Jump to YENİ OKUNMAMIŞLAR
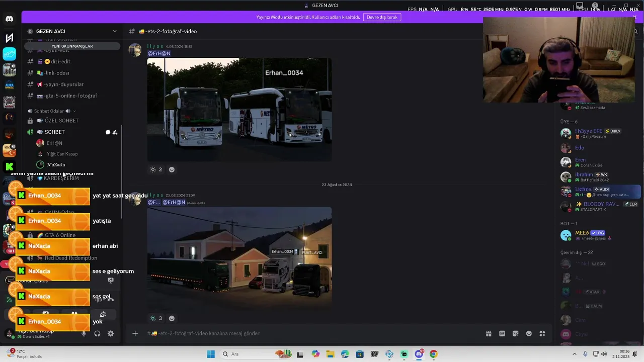 click(72, 46)
